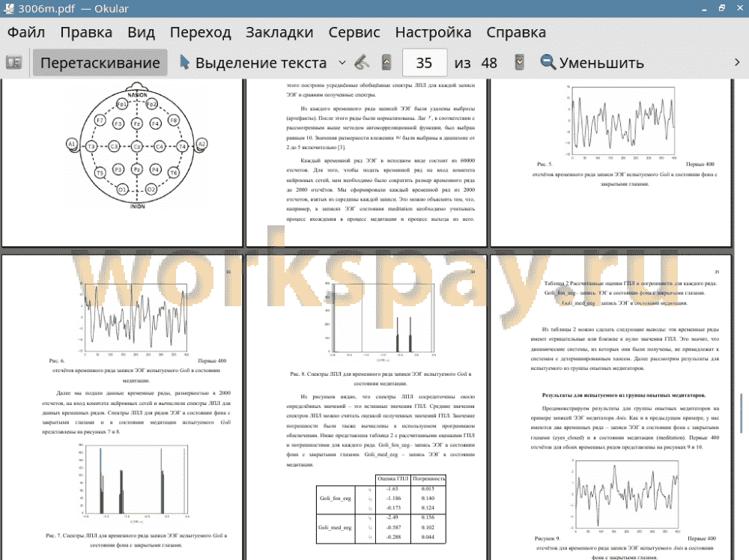Click the table value 0.044
749x560 pixels.
coord(428,537)
